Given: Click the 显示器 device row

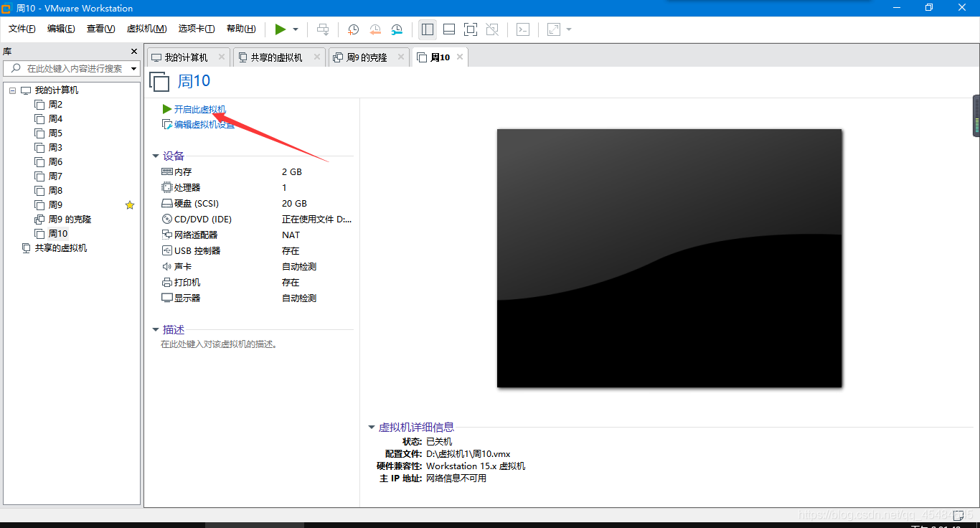Looking at the screenshot, I should 258,298.
